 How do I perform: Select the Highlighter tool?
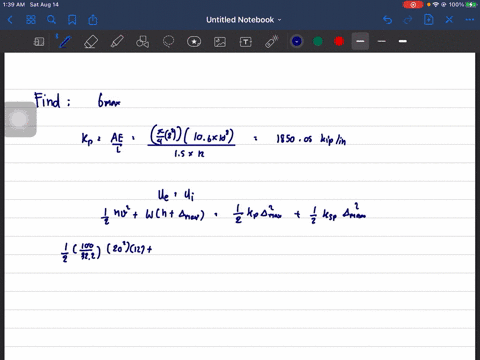(x=117, y=42)
